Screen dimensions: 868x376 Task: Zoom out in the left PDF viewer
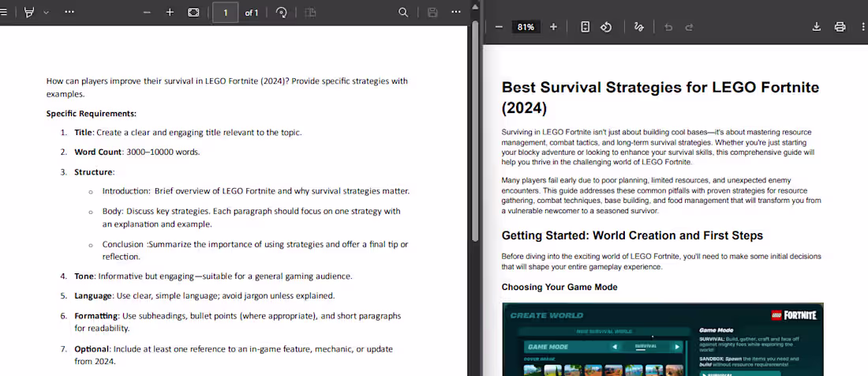click(147, 12)
